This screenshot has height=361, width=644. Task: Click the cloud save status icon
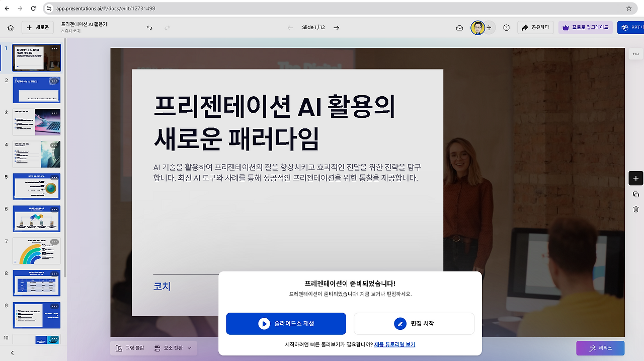coord(459,28)
